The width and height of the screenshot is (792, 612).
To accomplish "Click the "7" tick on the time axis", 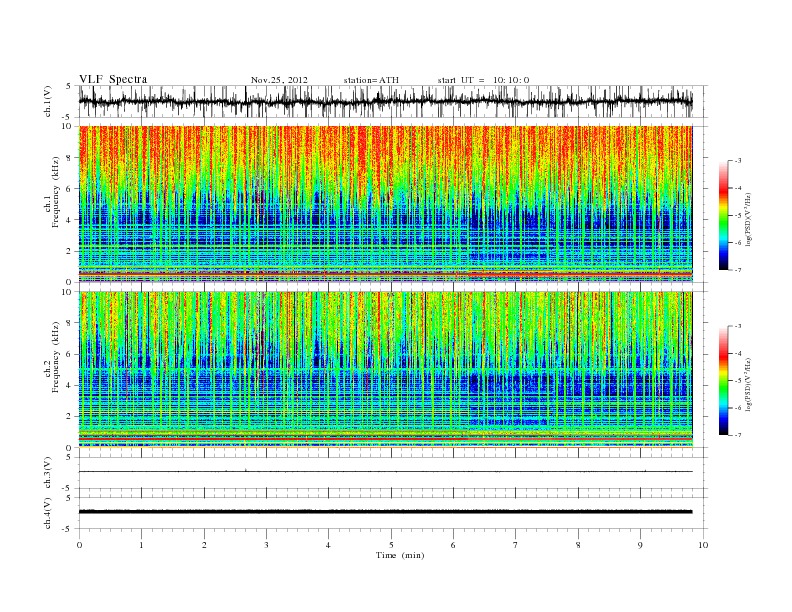I will pos(516,545).
